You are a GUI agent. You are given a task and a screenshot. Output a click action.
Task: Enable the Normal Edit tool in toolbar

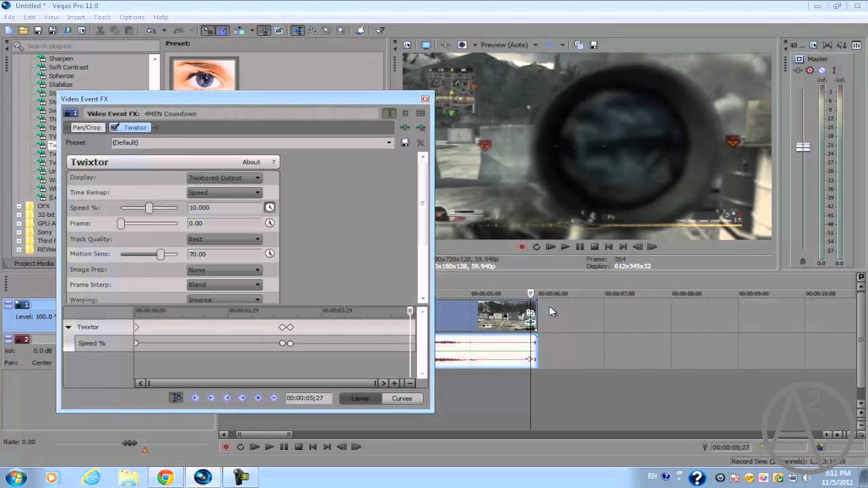coord(298,30)
